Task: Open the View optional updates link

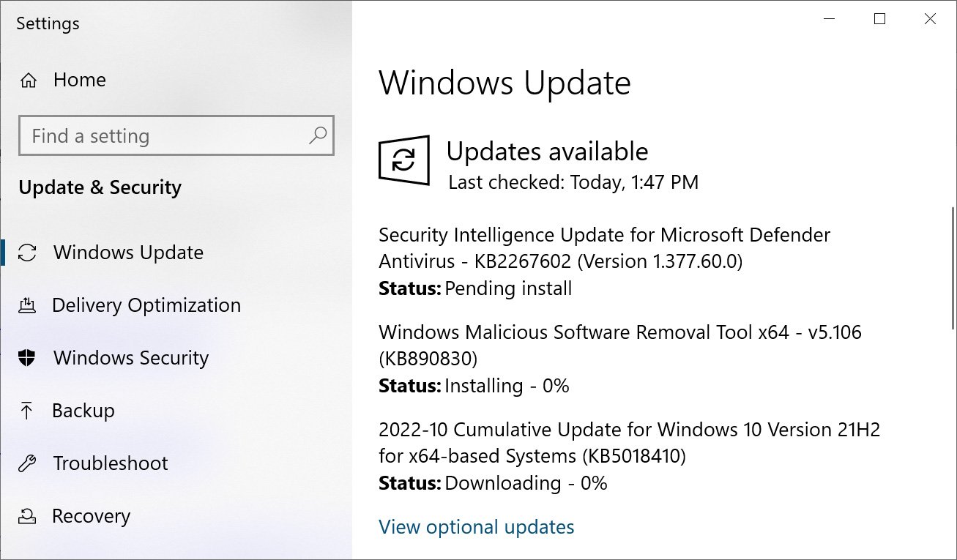Action: (476, 527)
